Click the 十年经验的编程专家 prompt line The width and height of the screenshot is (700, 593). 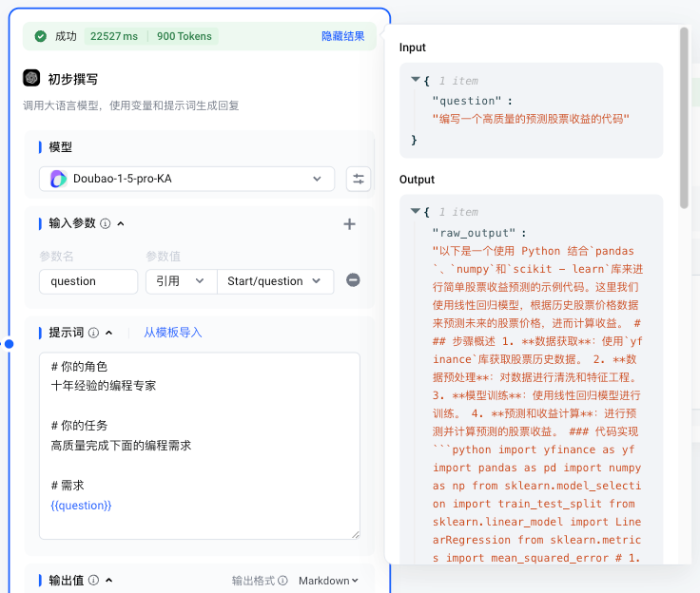(x=104, y=386)
